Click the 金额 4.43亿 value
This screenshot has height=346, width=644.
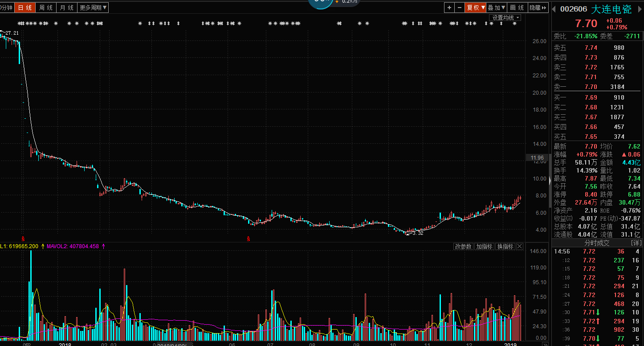[632, 162]
